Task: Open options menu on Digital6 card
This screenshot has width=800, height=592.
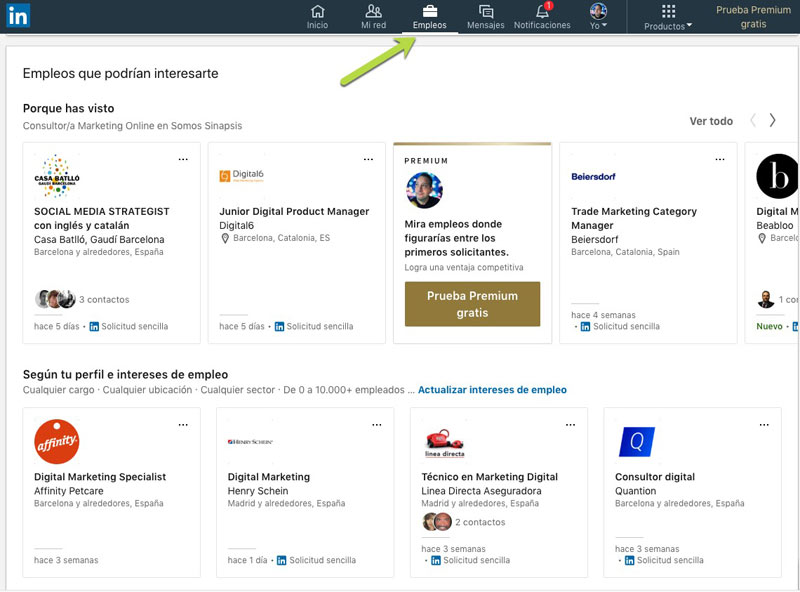Action: [x=368, y=159]
